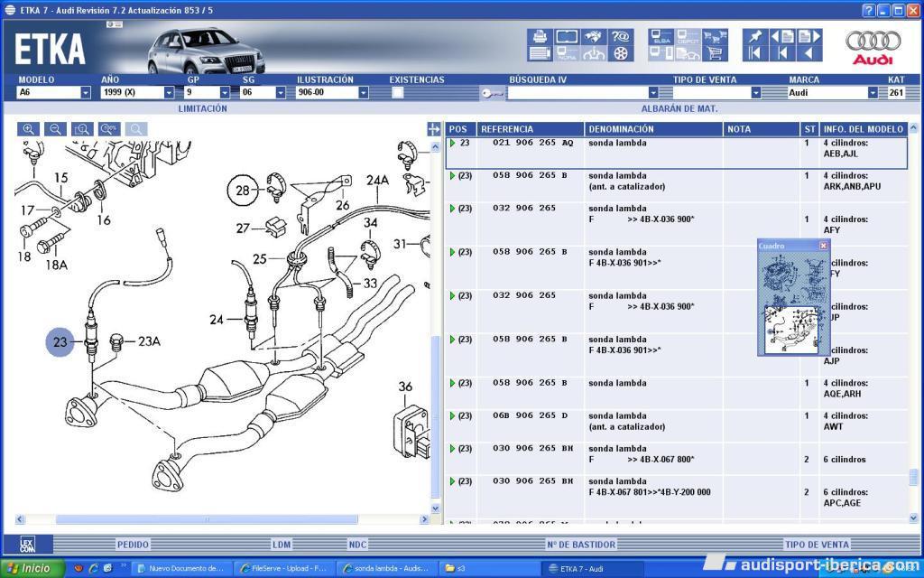
Task: Click the DENOMINACIÓN column header
Action: coord(653,129)
